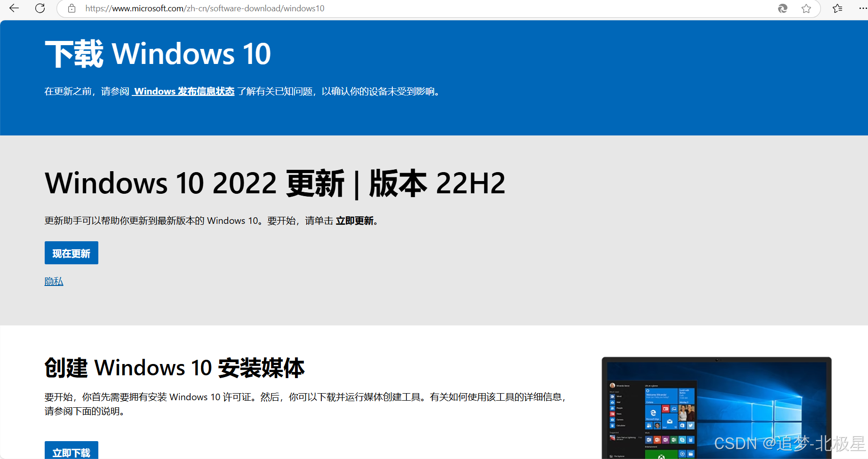Click the bold 立即更新 text
This screenshot has height=459, width=868.
355,221
